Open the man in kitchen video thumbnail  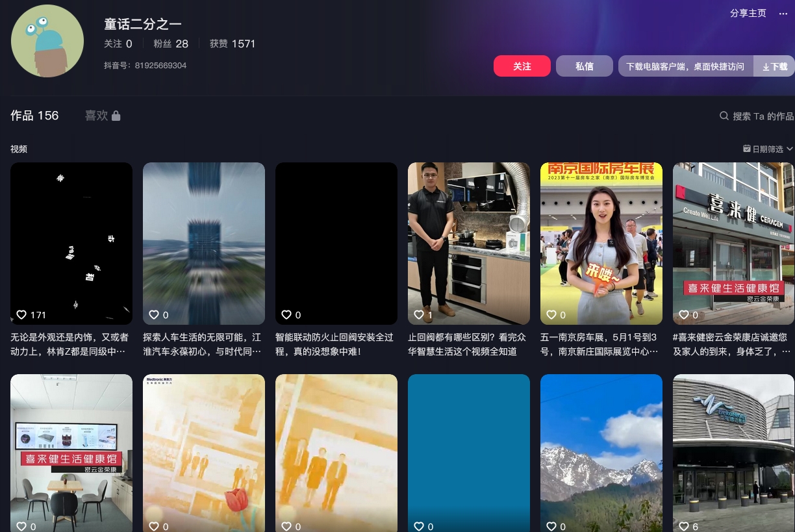click(469, 244)
